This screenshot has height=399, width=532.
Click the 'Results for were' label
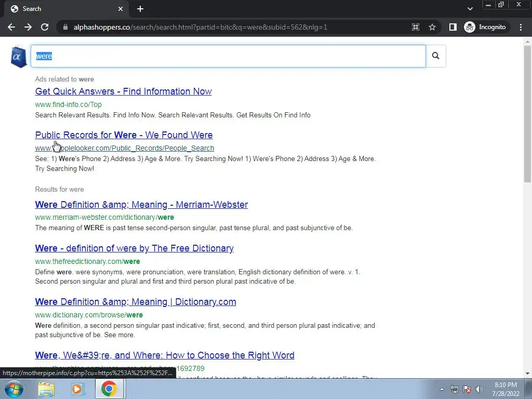(59, 189)
